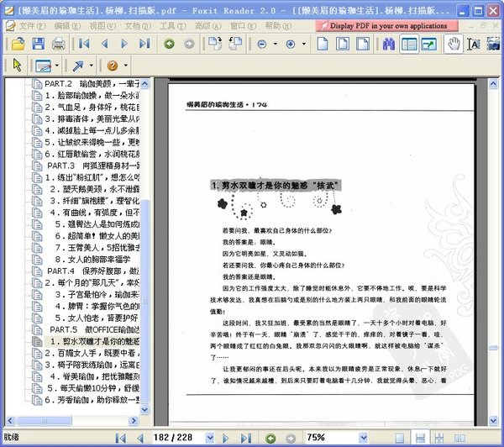Open the 75% zoom level dropdown
The image size is (504, 447).
point(363,438)
